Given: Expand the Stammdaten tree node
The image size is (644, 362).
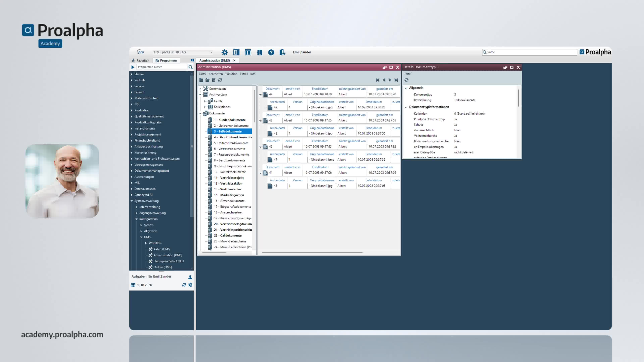Looking at the screenshot, I should (200, 89).
